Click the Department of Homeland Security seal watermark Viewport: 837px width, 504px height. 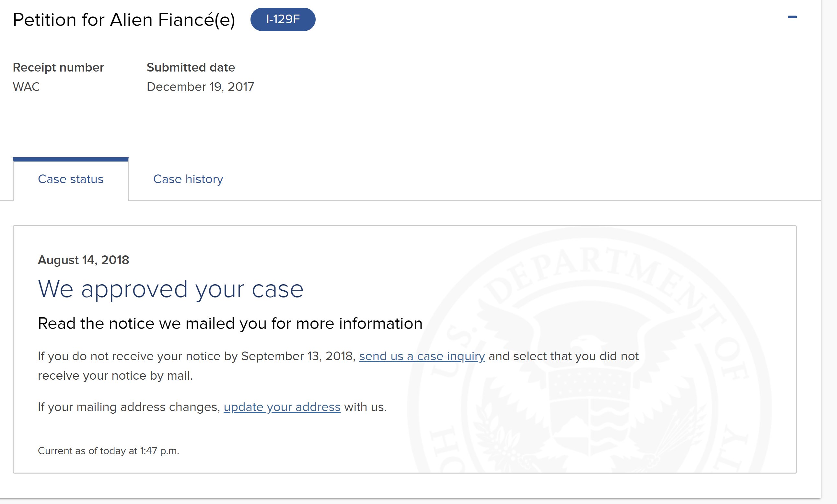(x=589, y=350)
